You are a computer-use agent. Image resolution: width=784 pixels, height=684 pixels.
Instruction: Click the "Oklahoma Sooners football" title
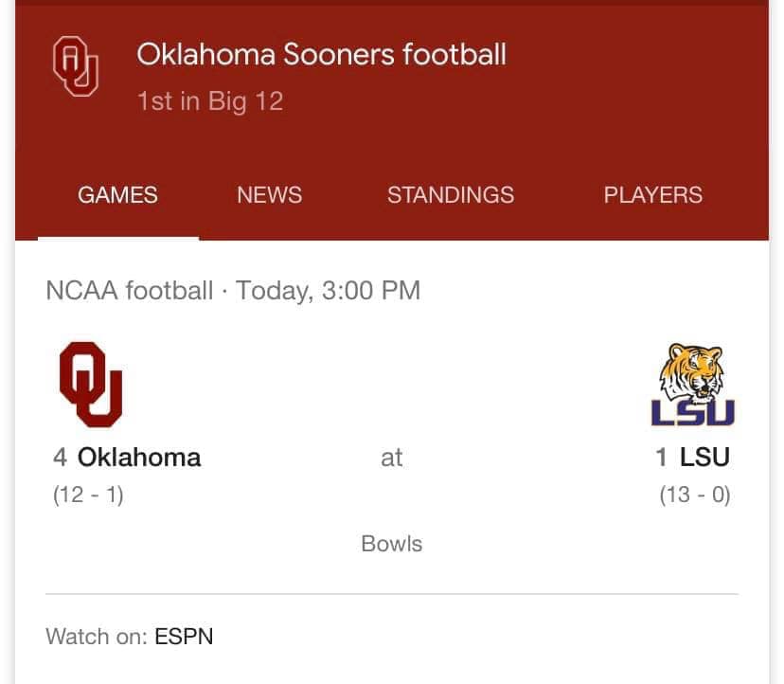click(321, 54)
